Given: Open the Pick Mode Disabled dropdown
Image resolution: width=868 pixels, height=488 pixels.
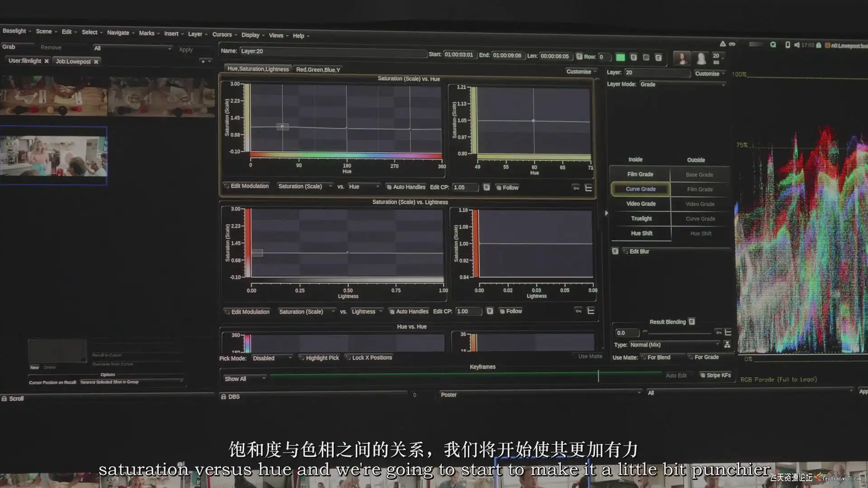Looking at the screenshot, I should coord(272,358).
